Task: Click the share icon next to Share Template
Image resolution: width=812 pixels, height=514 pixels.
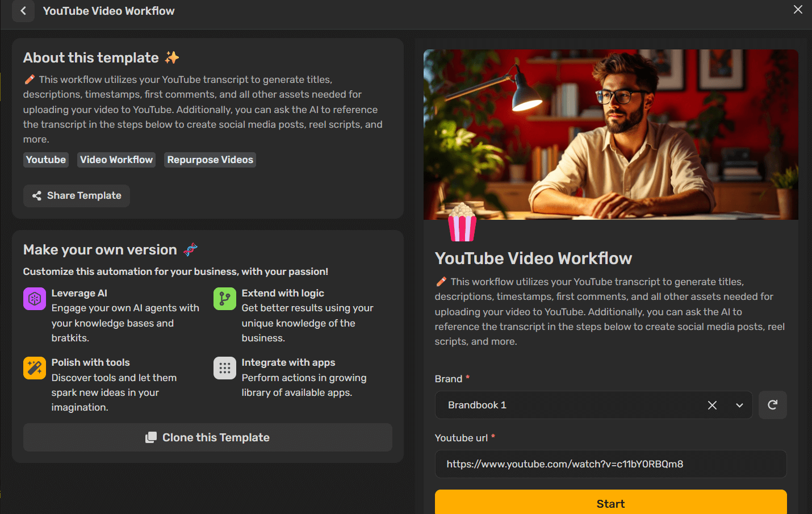Action: click(37, 195)
